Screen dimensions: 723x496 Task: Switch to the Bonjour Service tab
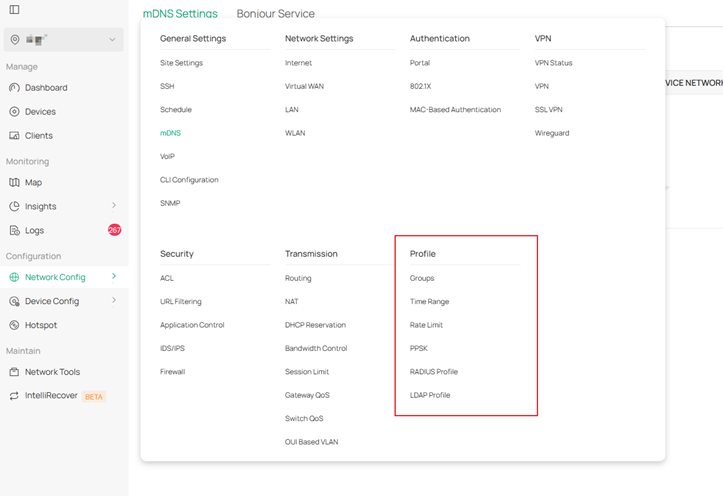[276, 13]
